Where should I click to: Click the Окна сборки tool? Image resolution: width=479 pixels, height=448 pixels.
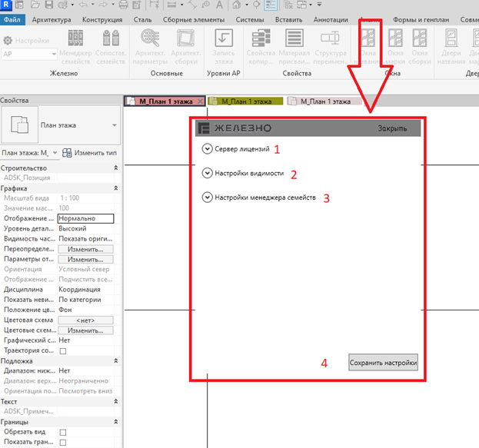point(420,46)
